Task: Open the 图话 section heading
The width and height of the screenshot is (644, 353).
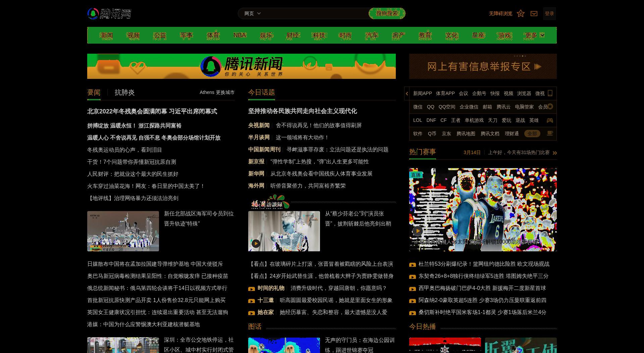Action: tap(255, 327)
